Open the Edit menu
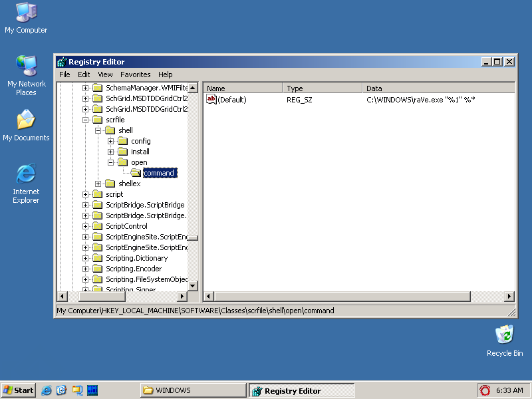This screenshot has height=399, width=532. (84, 74)
